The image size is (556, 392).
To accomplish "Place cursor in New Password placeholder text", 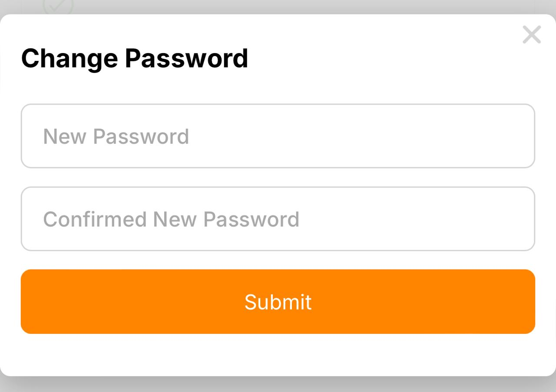I will point(116,136).
